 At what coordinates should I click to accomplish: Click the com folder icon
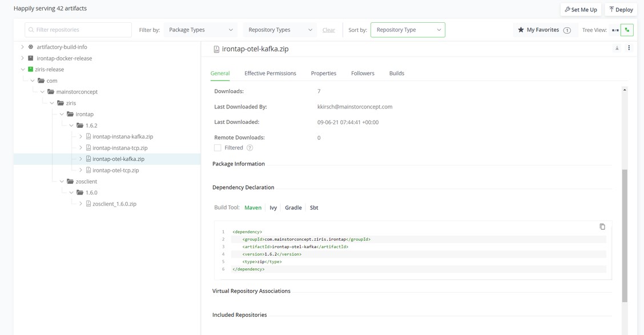[x=41, y=80]
